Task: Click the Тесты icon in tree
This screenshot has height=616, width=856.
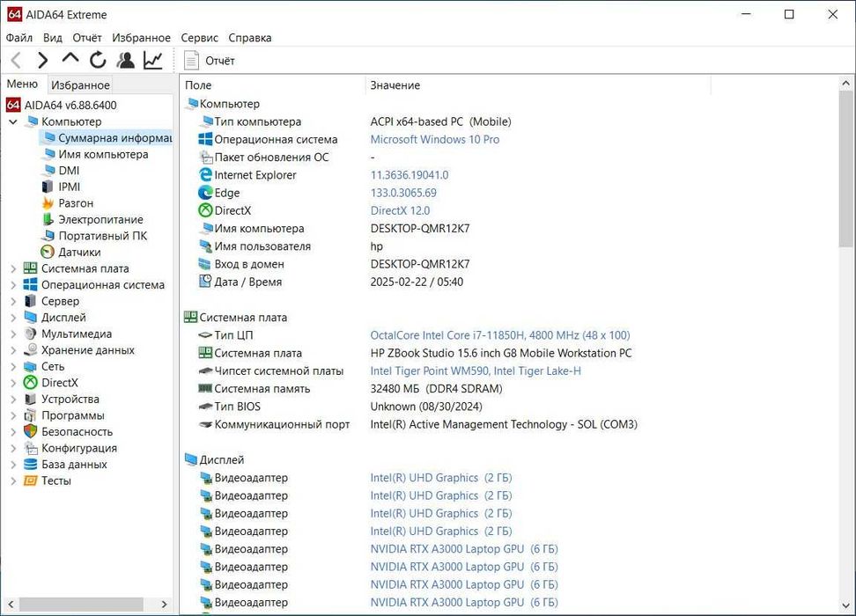Action: [31, 480]
